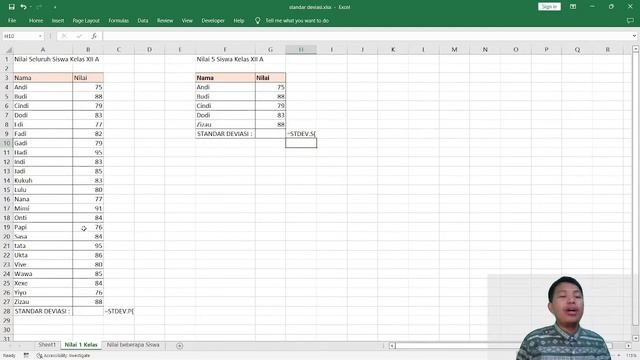Viewport: 640px width, 360px height.
Task: Click cell 'Nilai Seluruh Siswa Kelas XII A'
Action: click(x=56, y=59)
